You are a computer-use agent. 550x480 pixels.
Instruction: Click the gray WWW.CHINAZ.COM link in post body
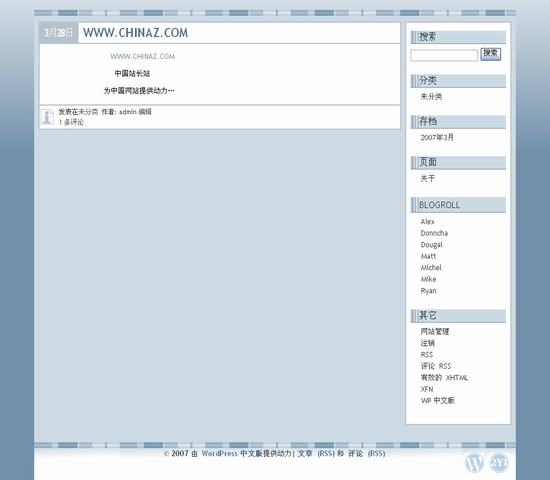[142, 56]
